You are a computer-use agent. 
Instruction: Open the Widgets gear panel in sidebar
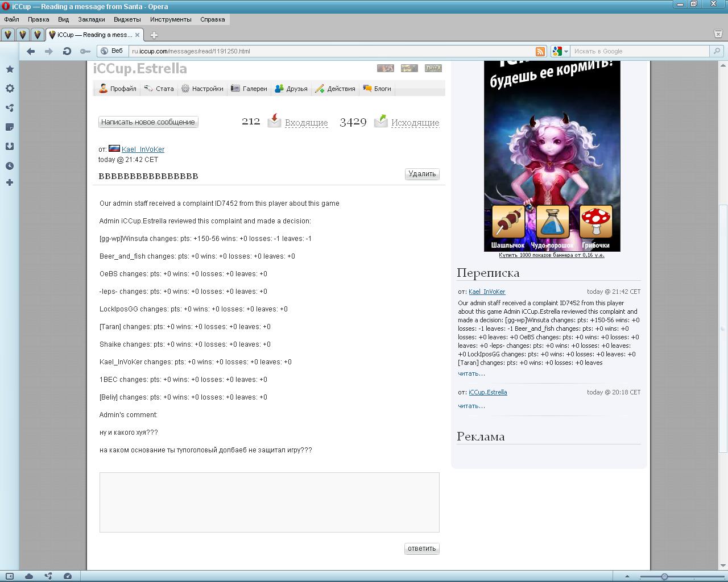click(x=10, y=89)
